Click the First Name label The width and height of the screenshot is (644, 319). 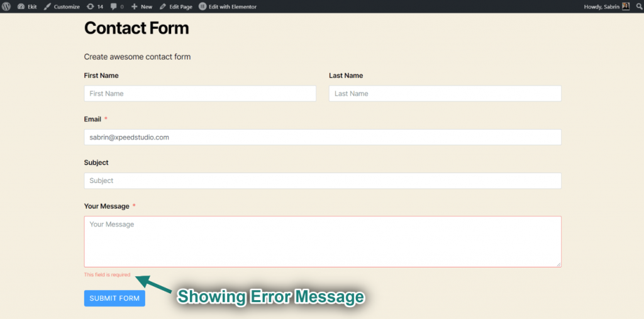(101, 76)
